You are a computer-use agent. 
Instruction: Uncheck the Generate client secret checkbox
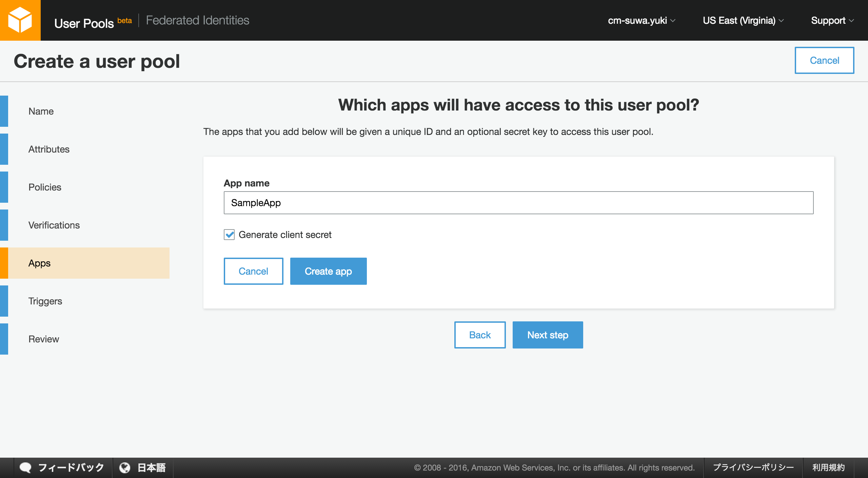point(229,235)
